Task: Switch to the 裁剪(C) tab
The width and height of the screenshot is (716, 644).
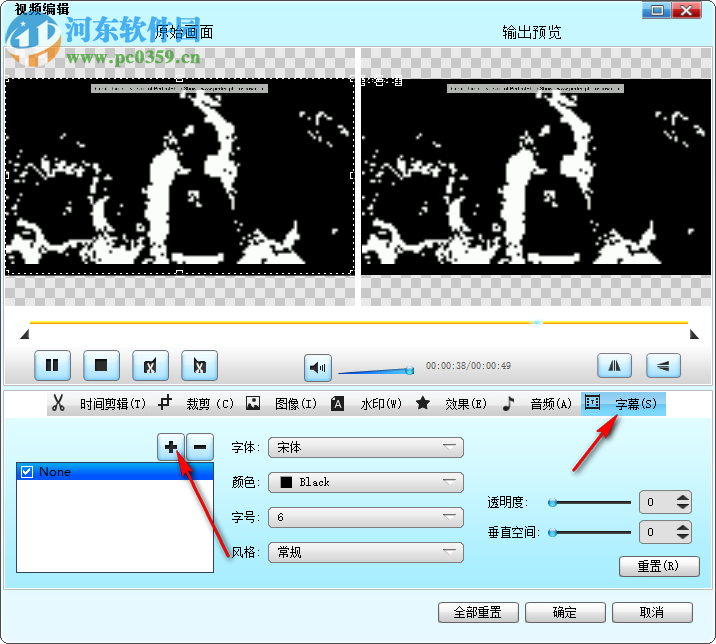Action: [210, 404]
